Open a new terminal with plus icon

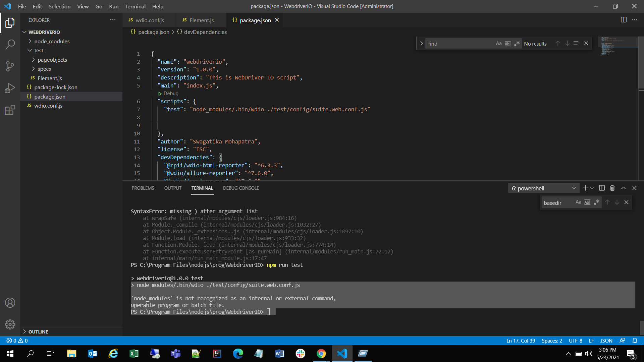point(585,188)
